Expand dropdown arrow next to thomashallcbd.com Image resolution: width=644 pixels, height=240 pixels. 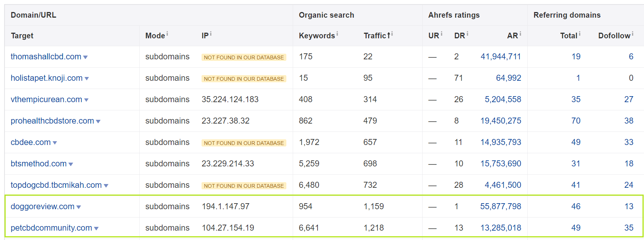(x=85, y=57)
